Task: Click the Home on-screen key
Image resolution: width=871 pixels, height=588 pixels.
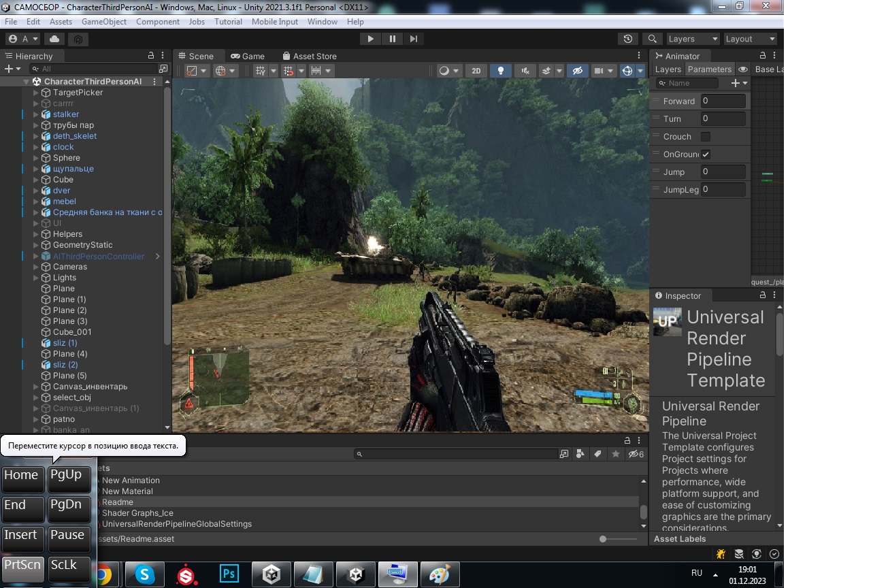Action: (x=23, y=479)
